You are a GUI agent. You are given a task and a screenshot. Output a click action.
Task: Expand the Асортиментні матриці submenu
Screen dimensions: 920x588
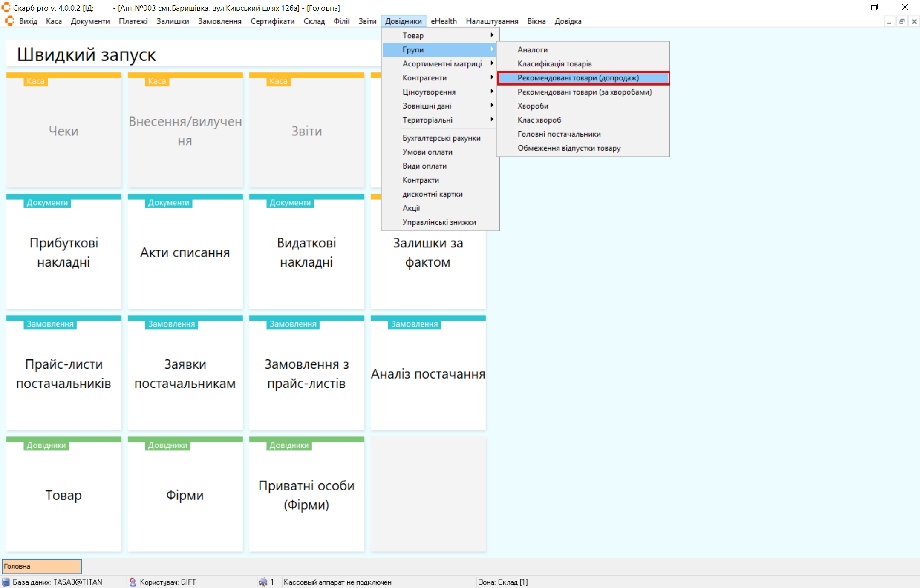pos(442,64)
